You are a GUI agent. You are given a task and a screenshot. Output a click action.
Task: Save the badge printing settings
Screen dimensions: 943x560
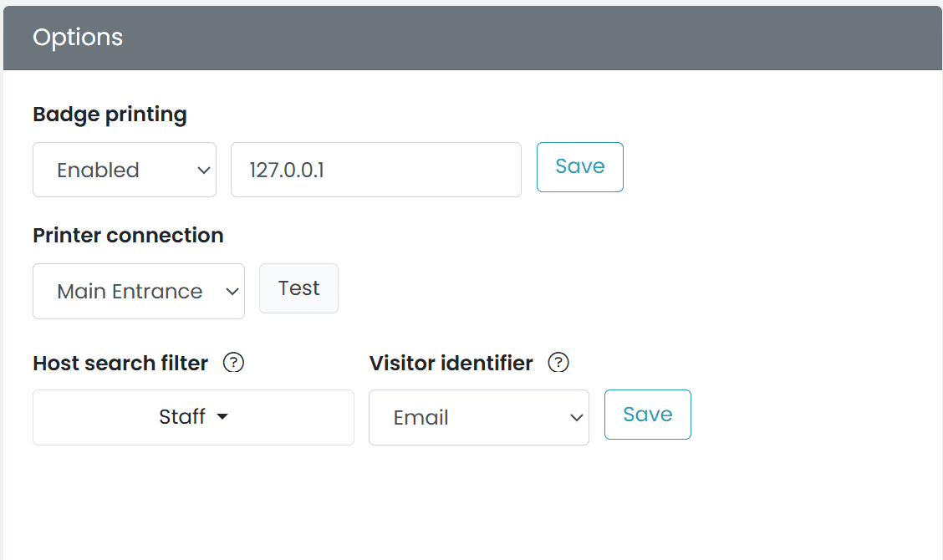click(x=579, y=166)
